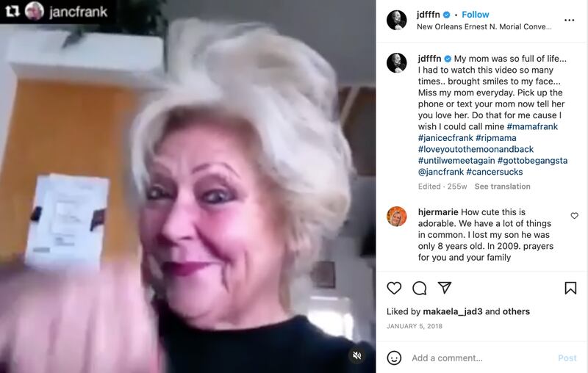The height and width of the screenshot is (373, 588).
Task: Like hjermarie's comment with the small heart
Action: [574, 216]
